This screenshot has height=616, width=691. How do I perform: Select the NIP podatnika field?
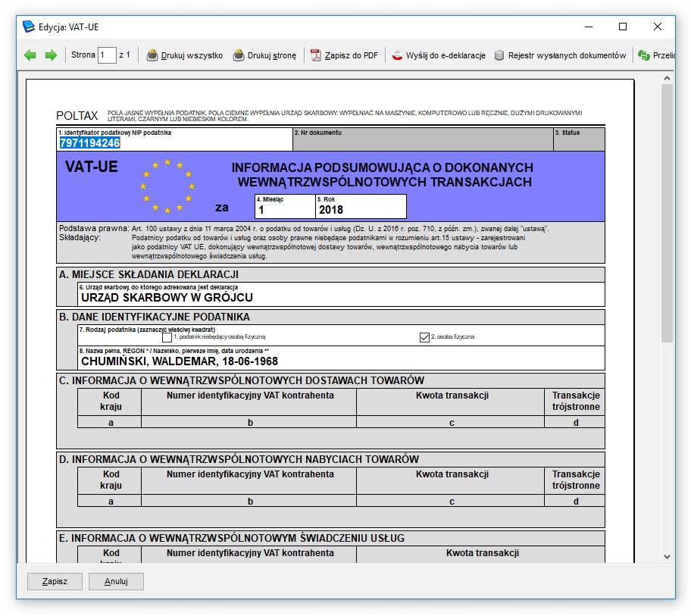pos(174,143)
